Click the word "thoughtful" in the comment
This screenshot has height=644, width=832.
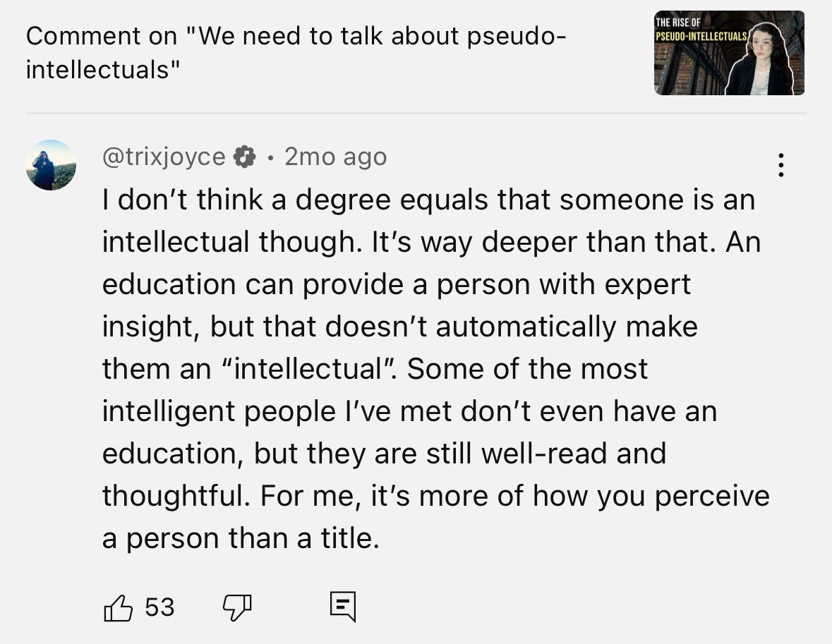[x=174, y=496]
